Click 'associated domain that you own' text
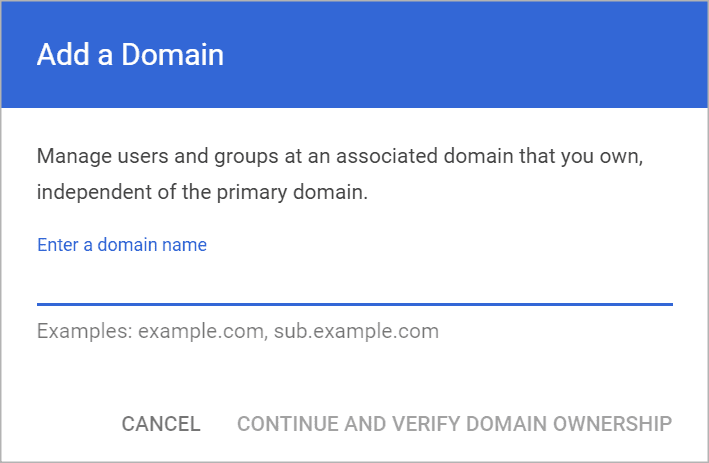709x463 pixels. pos(489,156)
